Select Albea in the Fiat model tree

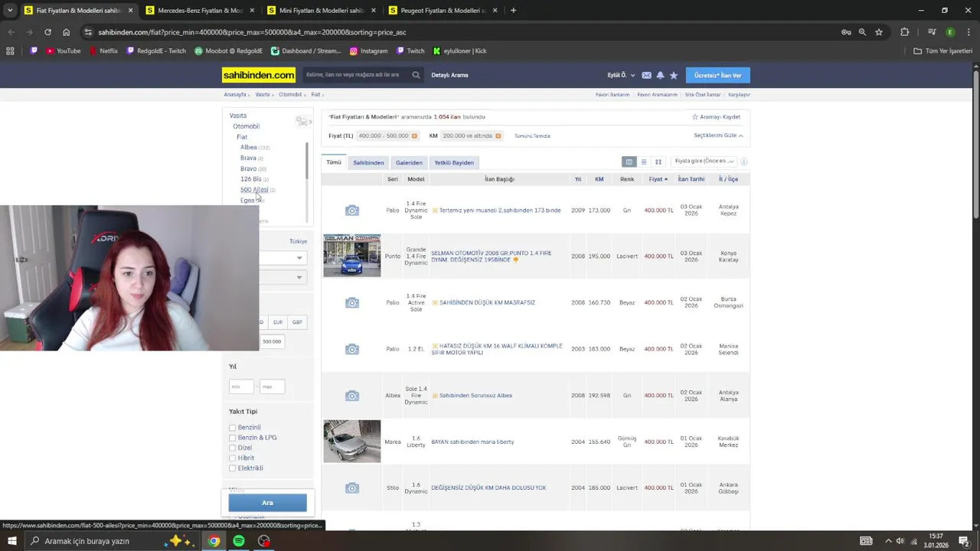249,147
